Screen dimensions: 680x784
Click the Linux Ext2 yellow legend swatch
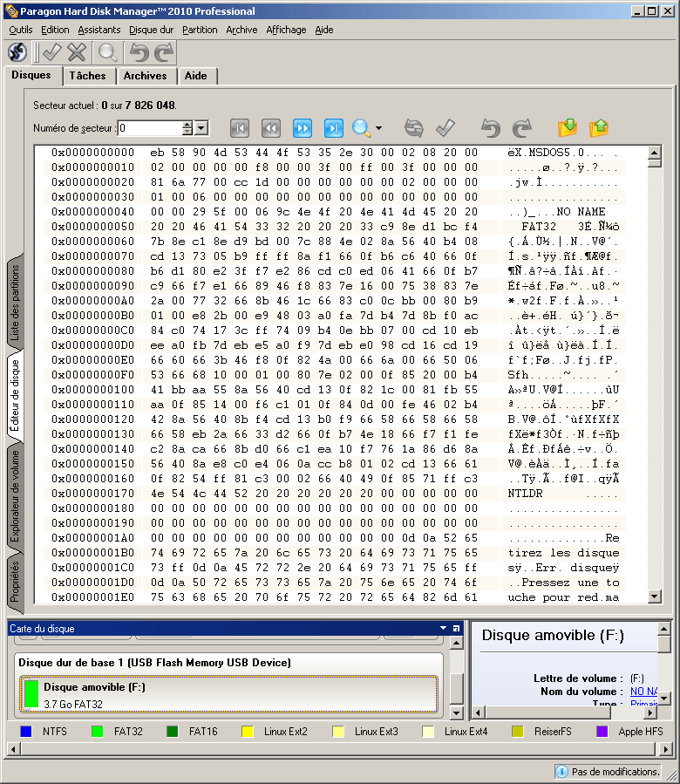tap(248, 732)
